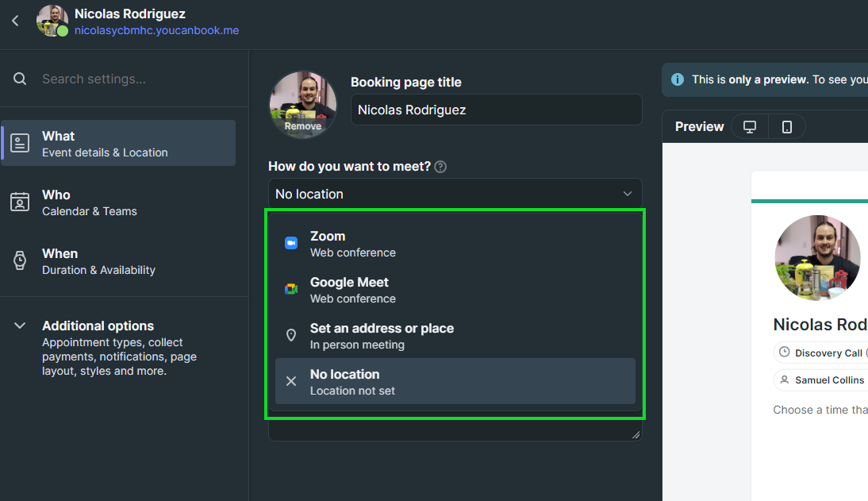Open the Who calendar & teams section

(119, 202)
